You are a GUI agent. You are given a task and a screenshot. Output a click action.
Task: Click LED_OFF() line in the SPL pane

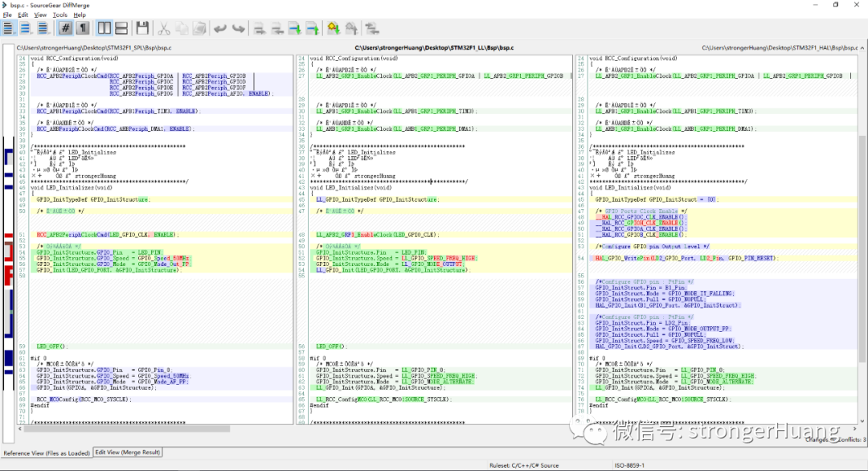[51, 346]
